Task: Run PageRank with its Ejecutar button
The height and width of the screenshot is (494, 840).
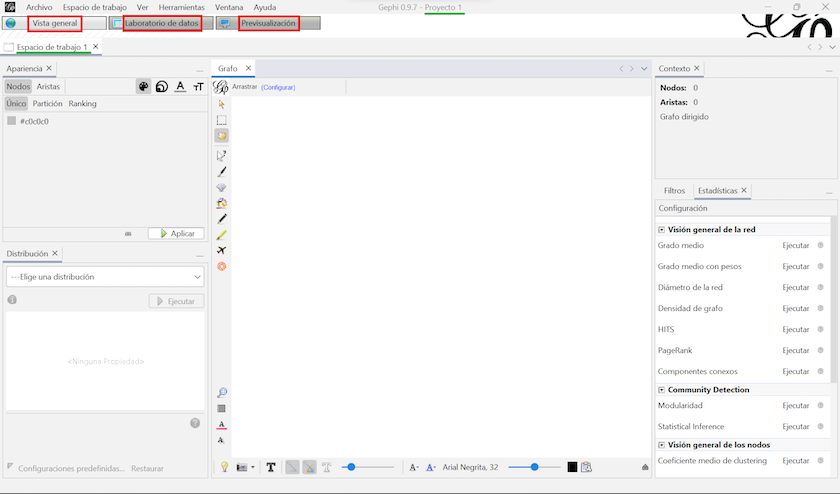Action: click(795, 351)
